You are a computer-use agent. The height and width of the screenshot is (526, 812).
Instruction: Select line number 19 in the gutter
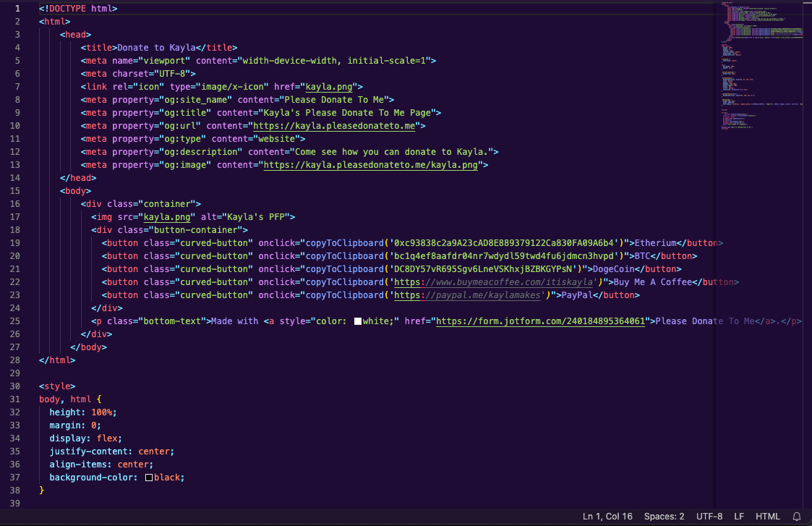click(15, 242)
